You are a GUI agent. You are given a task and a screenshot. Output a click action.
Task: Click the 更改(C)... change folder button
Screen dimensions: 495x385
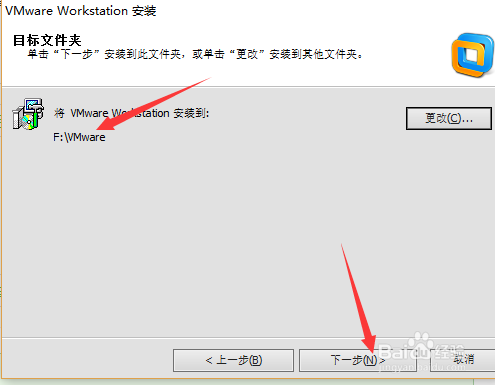point(449,118)
